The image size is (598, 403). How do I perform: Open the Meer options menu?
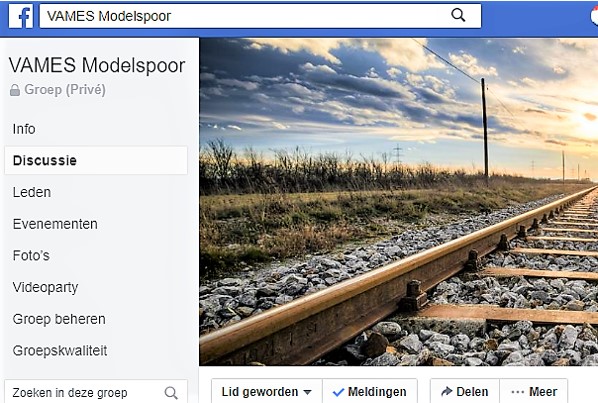534,391
